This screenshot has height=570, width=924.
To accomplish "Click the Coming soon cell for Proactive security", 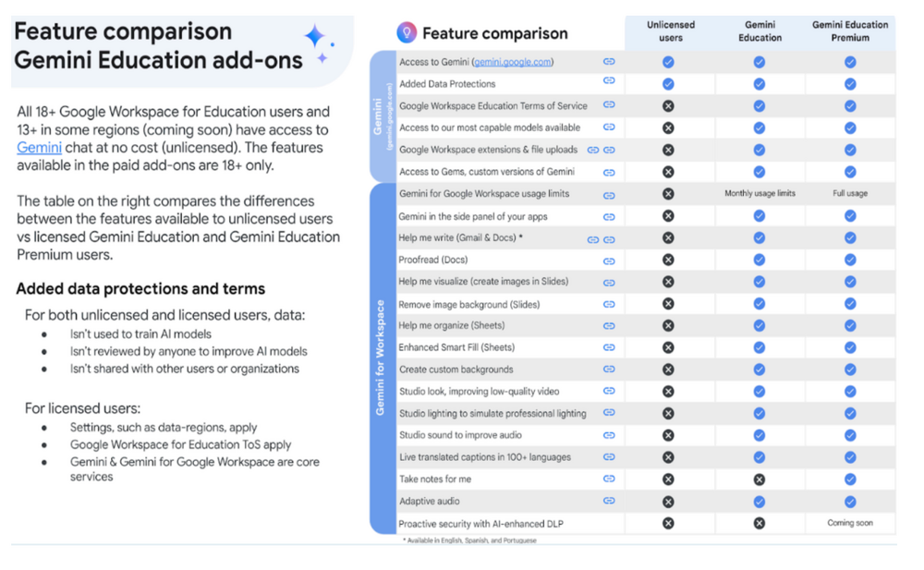I will coord(850,523).
